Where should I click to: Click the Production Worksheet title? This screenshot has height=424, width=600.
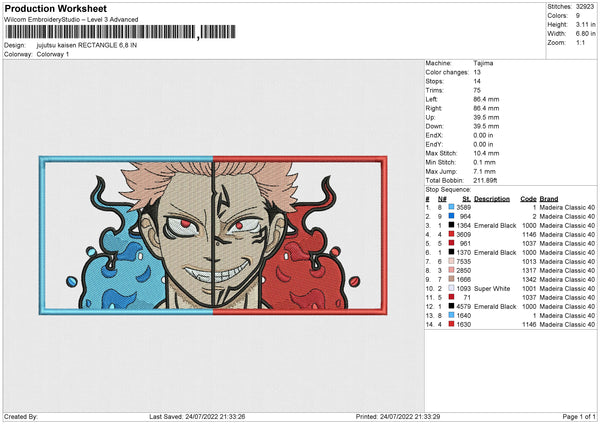[x=55, y=9]
